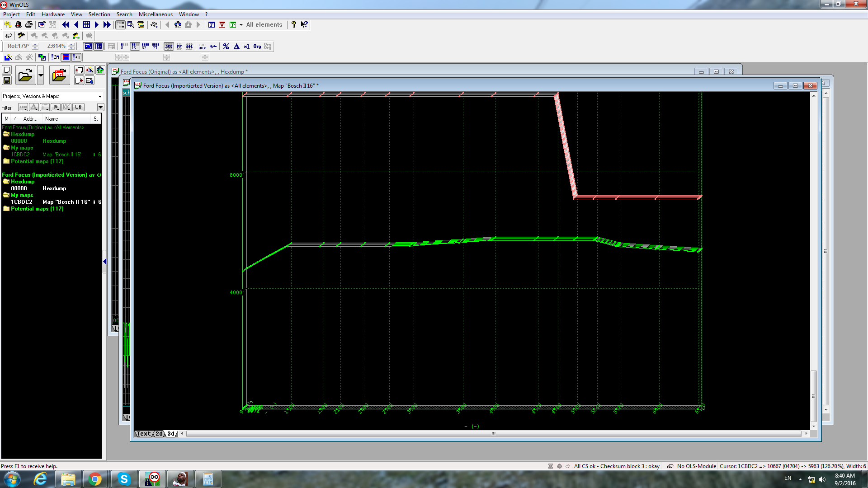The height and width of the screenshot is (488, 868).
Task: Toggle 8-bit display mode
Action: coord(124,46)
